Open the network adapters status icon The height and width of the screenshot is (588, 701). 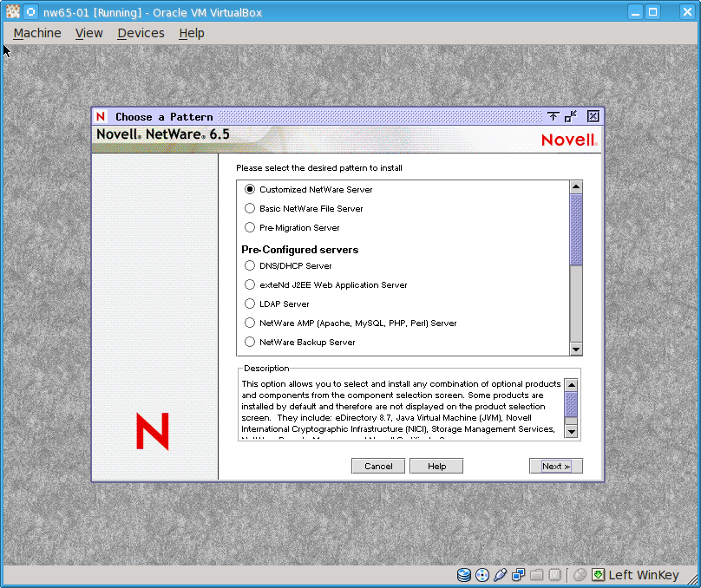[x=519, y=575]
